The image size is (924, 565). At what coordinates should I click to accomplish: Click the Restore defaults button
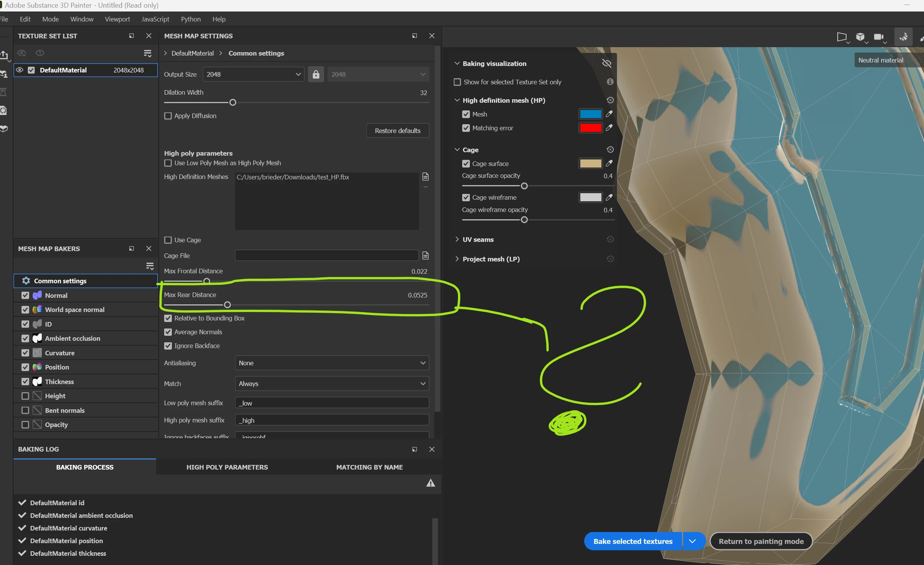397,131
